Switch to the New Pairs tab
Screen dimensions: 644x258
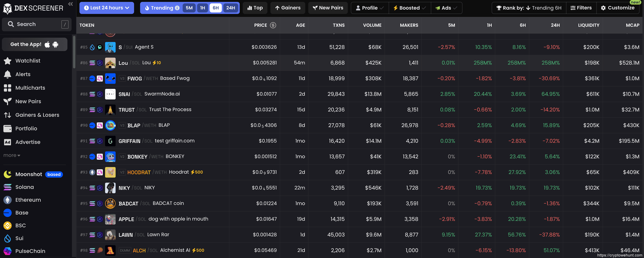pos(328,8)
